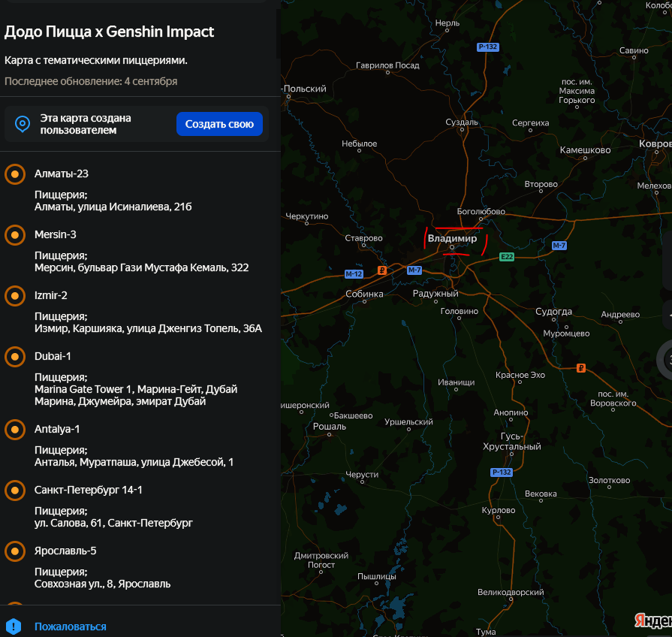Click the E22 green route shield
Screen dimensions: 672x637
507,257
